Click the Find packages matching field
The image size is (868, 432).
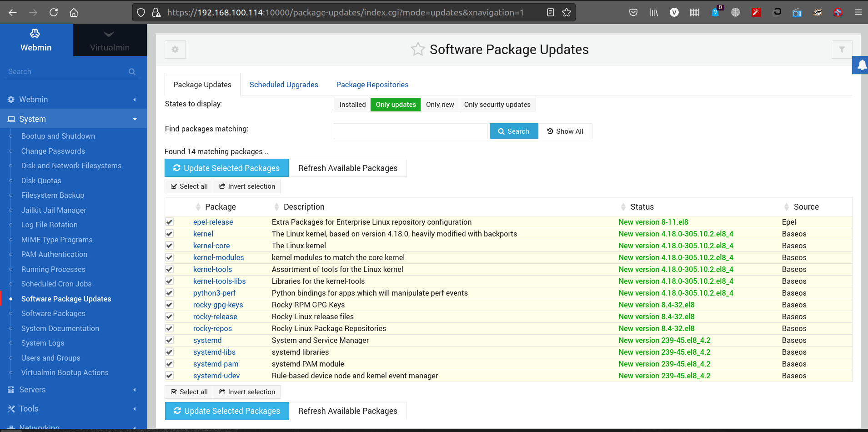411,131
